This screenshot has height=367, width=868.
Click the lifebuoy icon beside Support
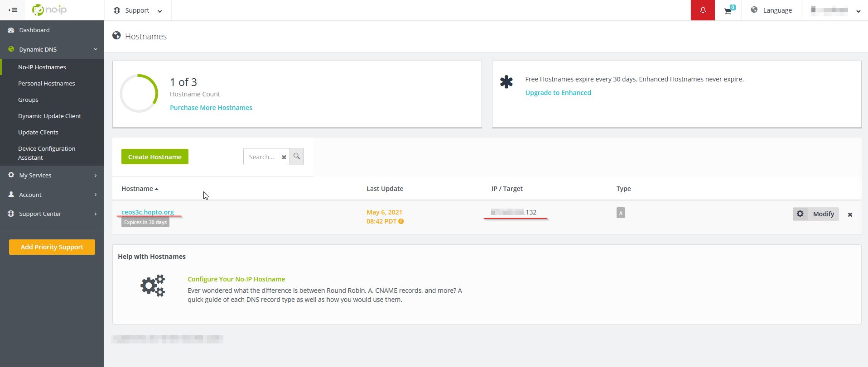pos(117,10)
